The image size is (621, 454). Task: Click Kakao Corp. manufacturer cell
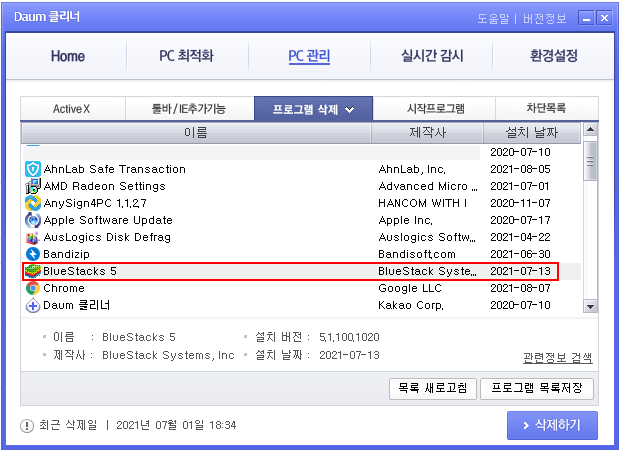click(x=411, y=305)
